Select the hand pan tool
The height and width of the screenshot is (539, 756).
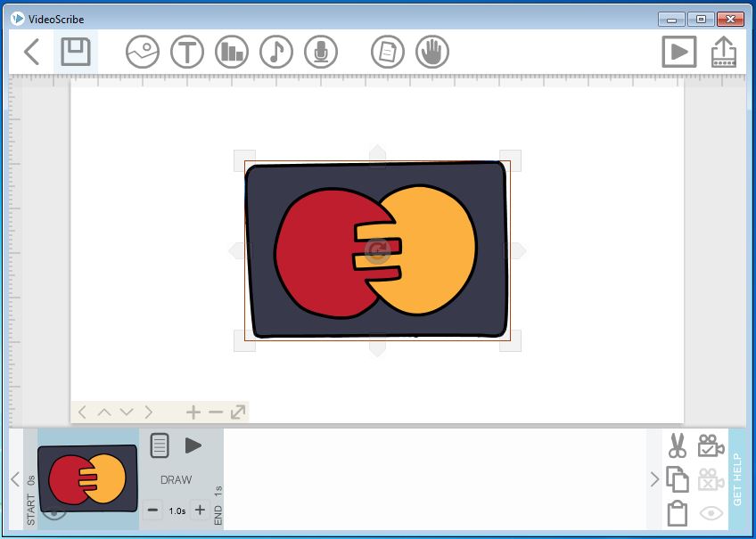pyautogui.click(x=431, y=52)
